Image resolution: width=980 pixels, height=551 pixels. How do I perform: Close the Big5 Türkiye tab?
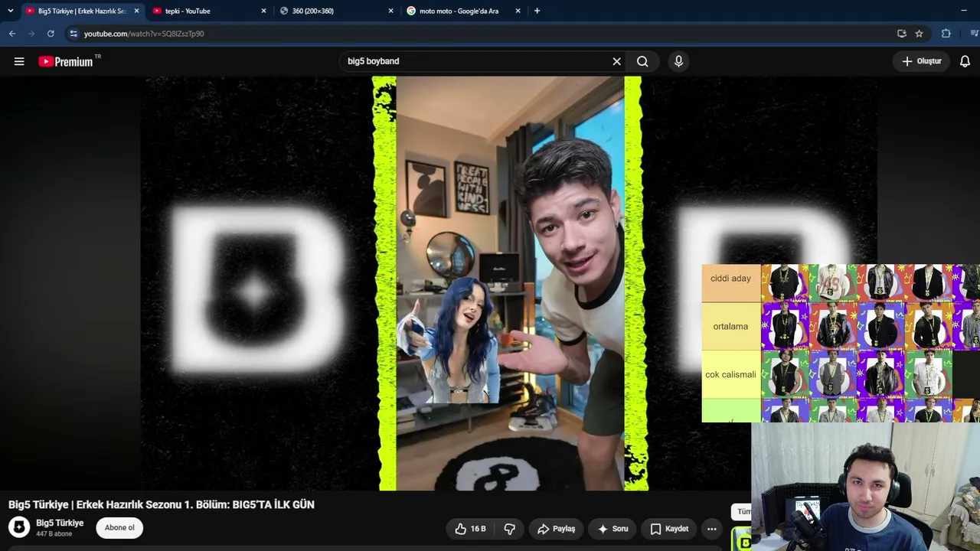pos(136,11)
